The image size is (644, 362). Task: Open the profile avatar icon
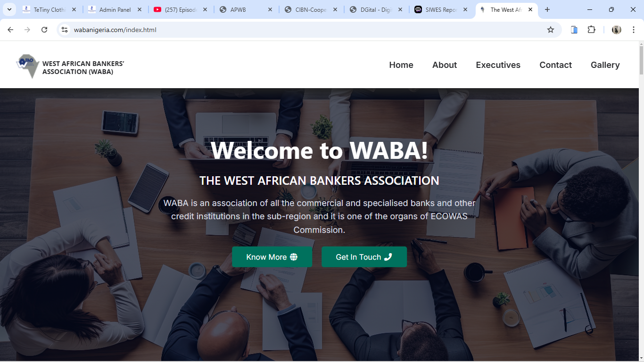617,30
